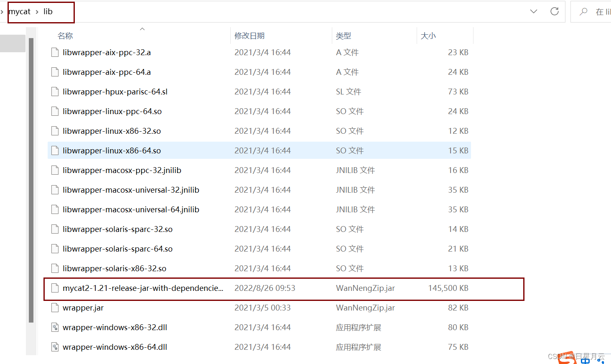Select file name libwrapper-solaris-x86-32.so
The image size is (611, 364).
click(x=115, y=268)
